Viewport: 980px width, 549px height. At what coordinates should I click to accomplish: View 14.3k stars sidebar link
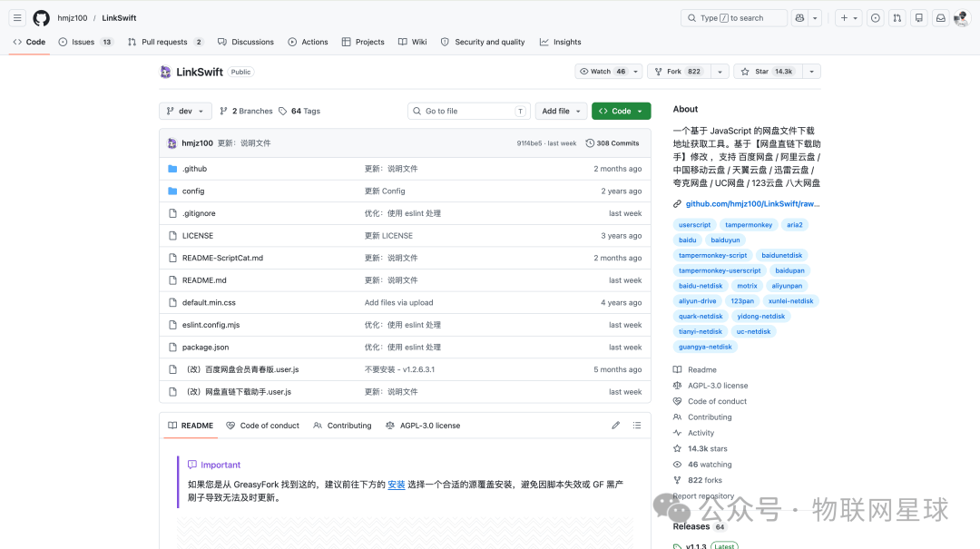coord(708,449)
